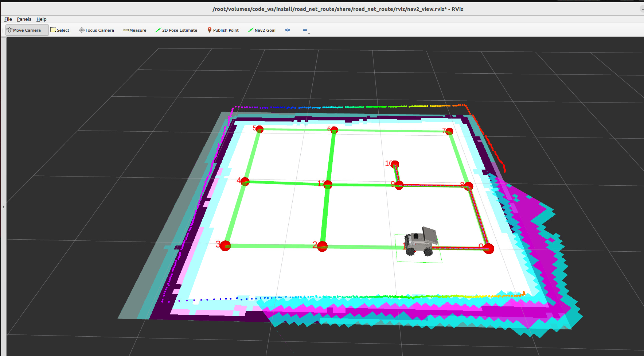644x356 pixels.
Task: Click the red waypoint node labeled 5
Action: [259, 129]
